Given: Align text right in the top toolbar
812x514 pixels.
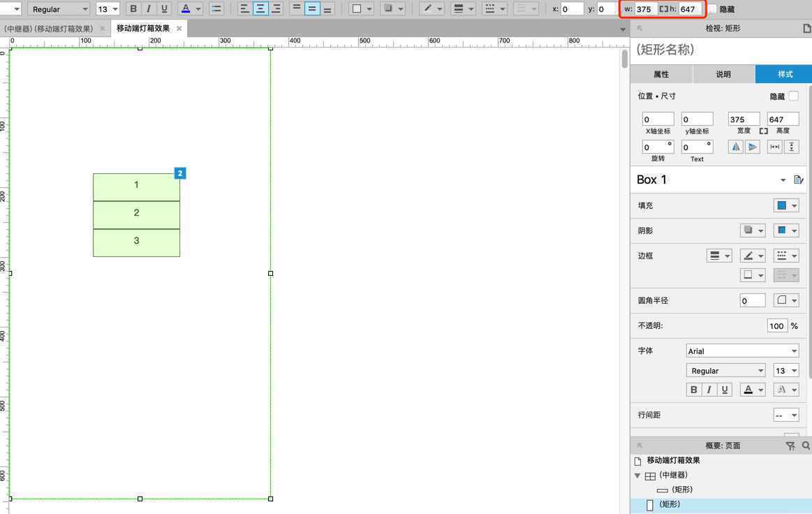Looking at the screenshot, I should (x=276, y=9).
